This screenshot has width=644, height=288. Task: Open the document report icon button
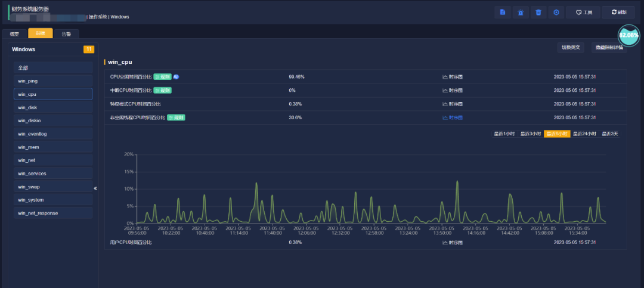(502, 13)
